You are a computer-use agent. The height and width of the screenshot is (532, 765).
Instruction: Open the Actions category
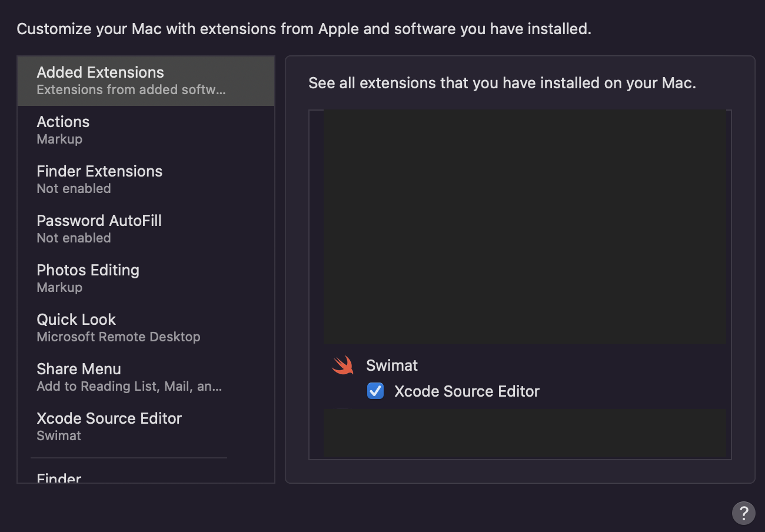point(63,122)
